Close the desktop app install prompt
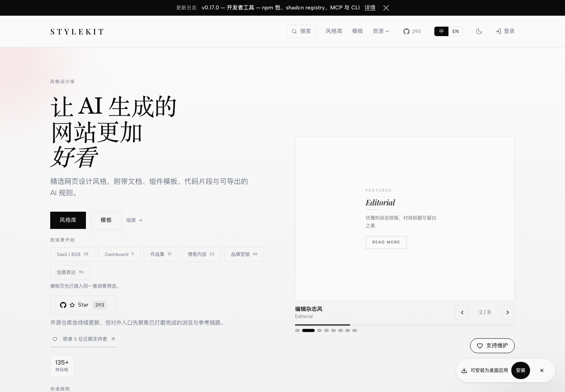The width and height of the screenshot is (565, 392). click(x=542, y=370)
